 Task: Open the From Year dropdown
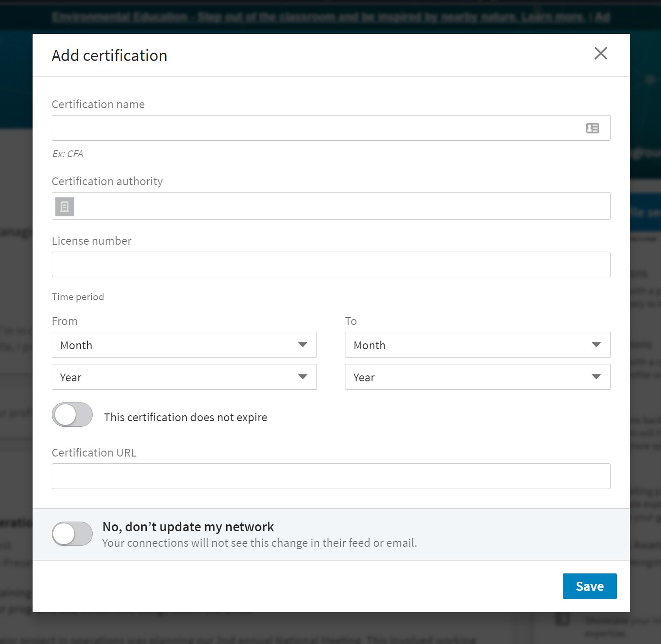pos(184,377)
